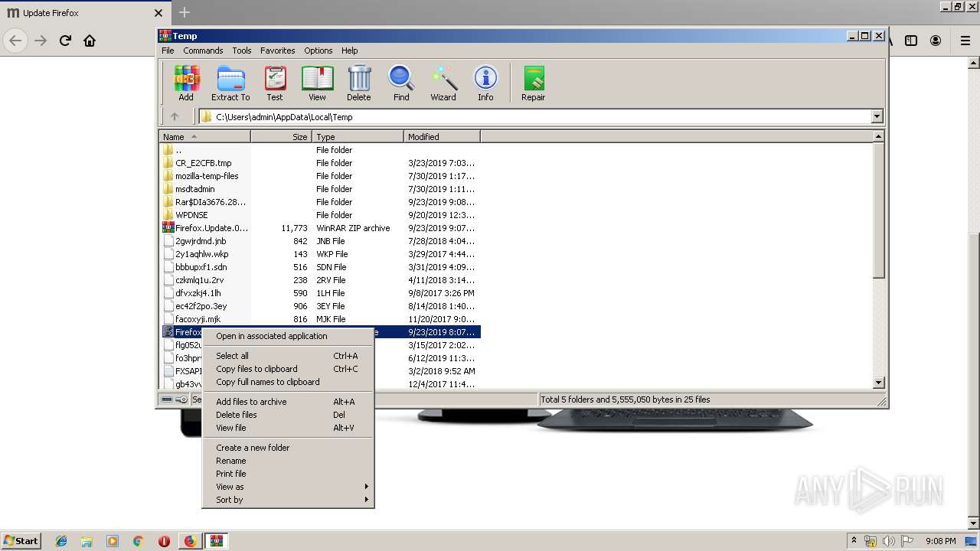Viewport: 980px width, 551px height.
Task: Sort by the Name column header
Action: 204,137
